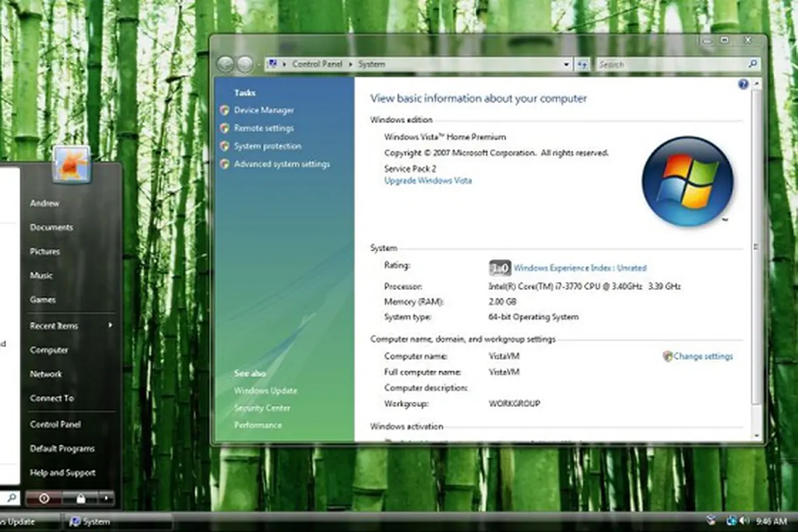Click the Start menu power button

[44, 498]
